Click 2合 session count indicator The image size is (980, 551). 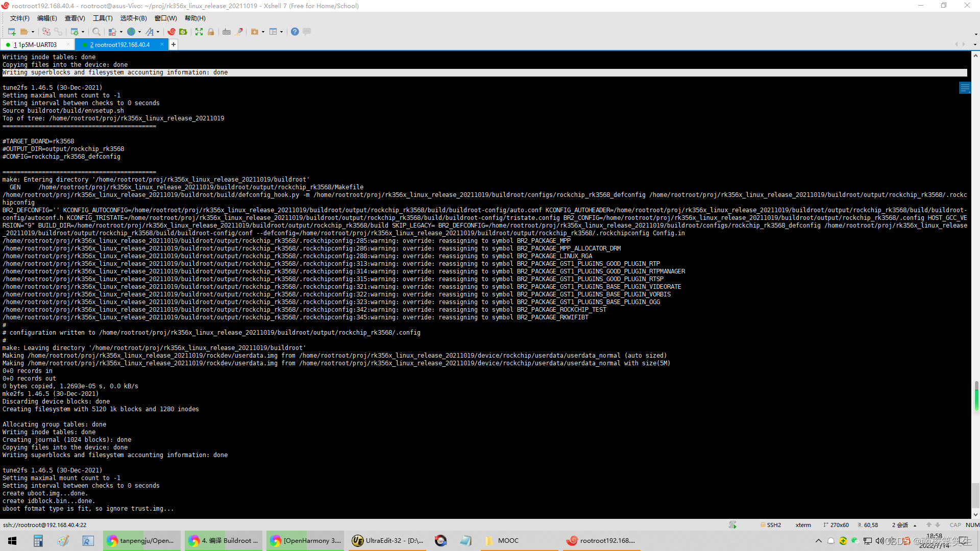point(902,525)
